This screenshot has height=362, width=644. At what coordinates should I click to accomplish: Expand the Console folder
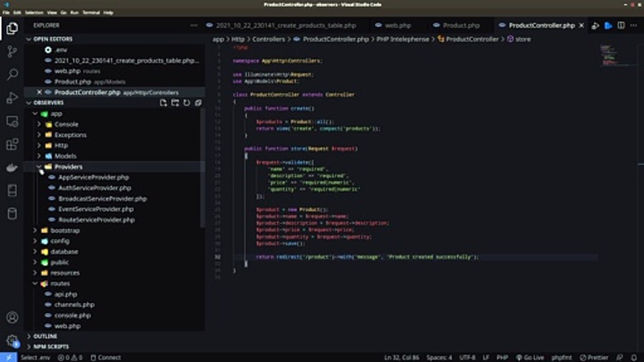coord(39,124)
